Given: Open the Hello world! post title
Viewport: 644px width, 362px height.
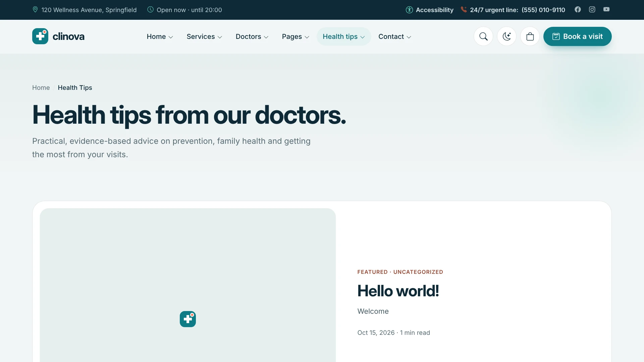Looking at the screenshot, I should click(x=398, y=291).
